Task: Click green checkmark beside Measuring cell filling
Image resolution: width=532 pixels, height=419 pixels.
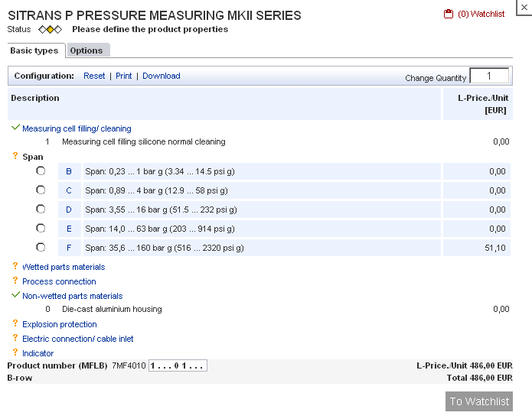Action: click(x=15, y=128)
